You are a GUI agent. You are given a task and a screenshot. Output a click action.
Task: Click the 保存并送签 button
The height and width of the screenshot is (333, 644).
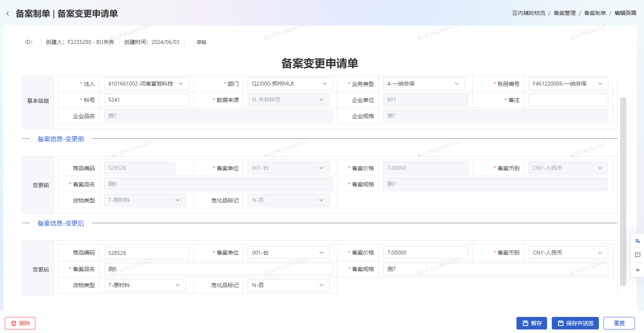tap(575, 323)
